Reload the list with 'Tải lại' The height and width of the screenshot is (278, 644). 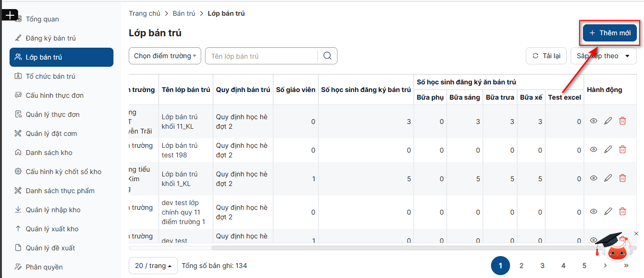coord(546,56)
